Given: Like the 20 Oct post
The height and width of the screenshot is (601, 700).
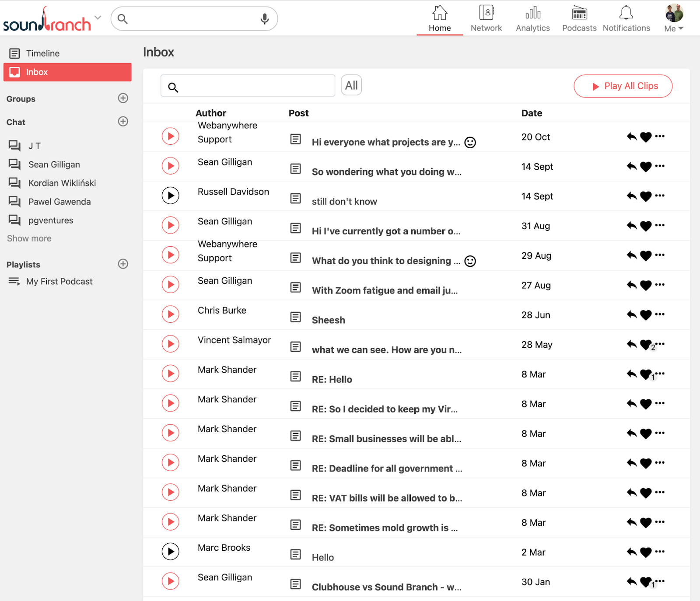Looking at the screenshot, I should (x=646, y=137).
